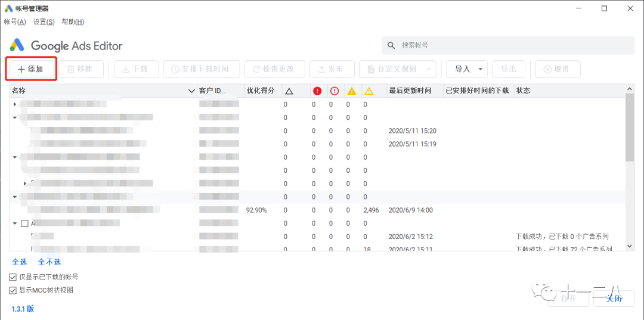Select the row updated 2020/5/11 15:19
644x320 pixels.
[317, 144]
